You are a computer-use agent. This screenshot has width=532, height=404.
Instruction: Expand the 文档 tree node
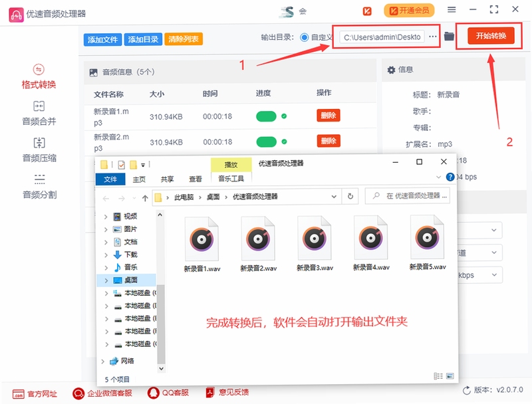click(106, 243)
